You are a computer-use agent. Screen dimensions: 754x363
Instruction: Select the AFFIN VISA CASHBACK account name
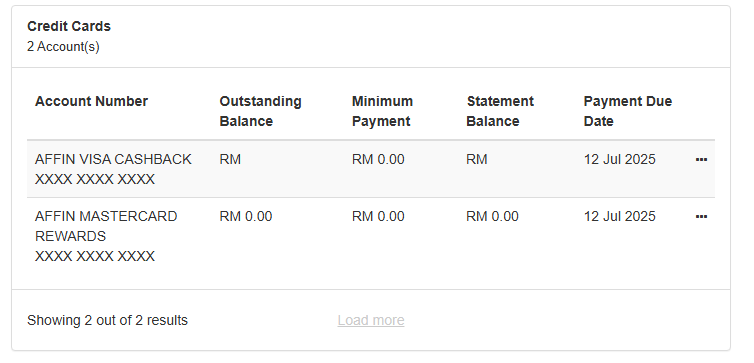tap(113, 159)
